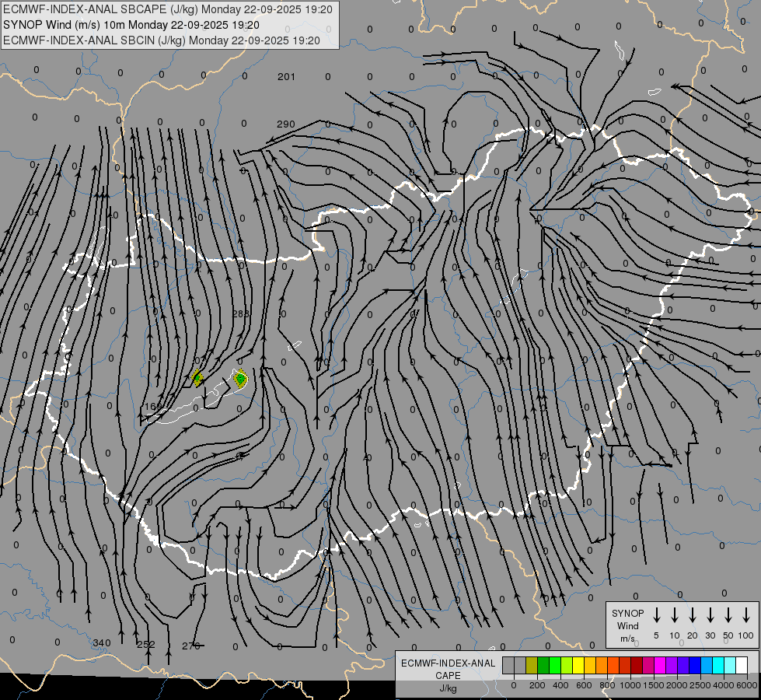Click the 276 value on the map

coord(190,646)
